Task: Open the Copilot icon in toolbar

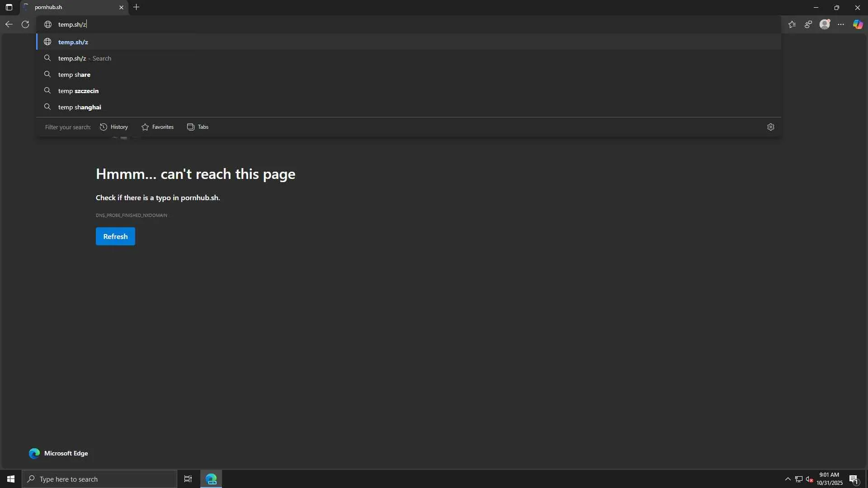Action: click(858, 24)
